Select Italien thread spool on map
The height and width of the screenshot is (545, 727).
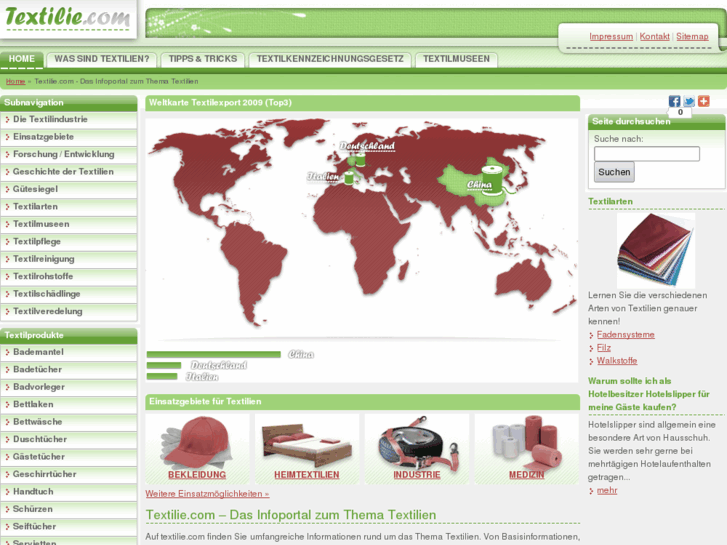click(x=349, y=177)
